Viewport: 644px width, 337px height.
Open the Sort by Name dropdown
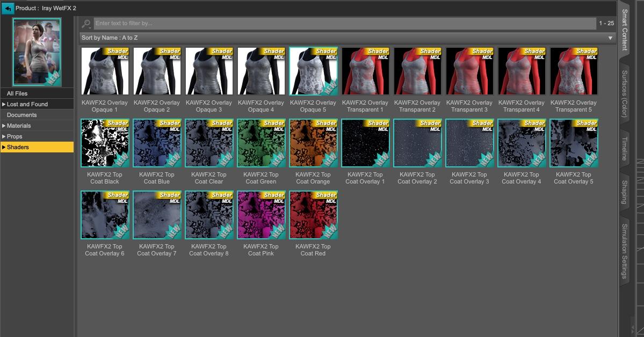click(x=348, y=38)
